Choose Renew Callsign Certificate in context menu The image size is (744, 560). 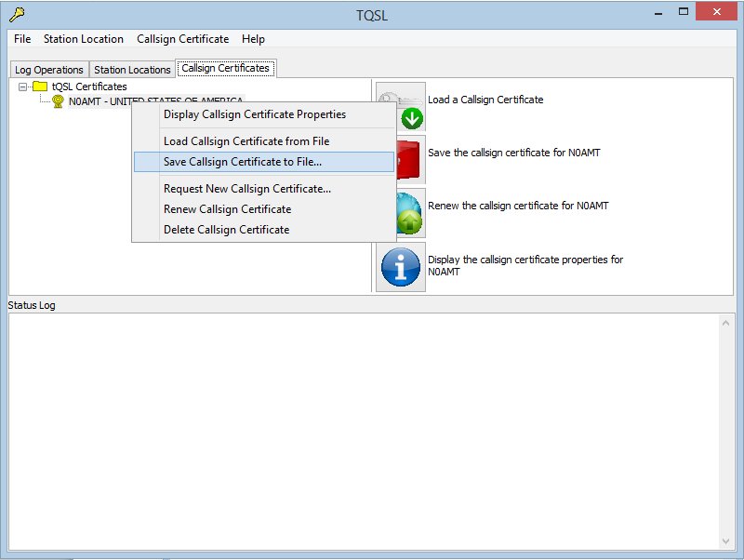pyautogui.click(x=264, y=209)
